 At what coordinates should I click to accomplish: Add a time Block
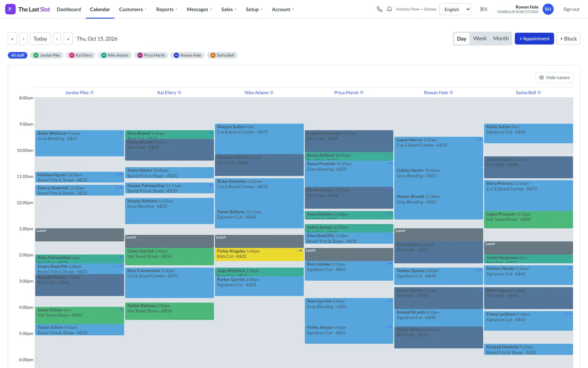[568, 39]
